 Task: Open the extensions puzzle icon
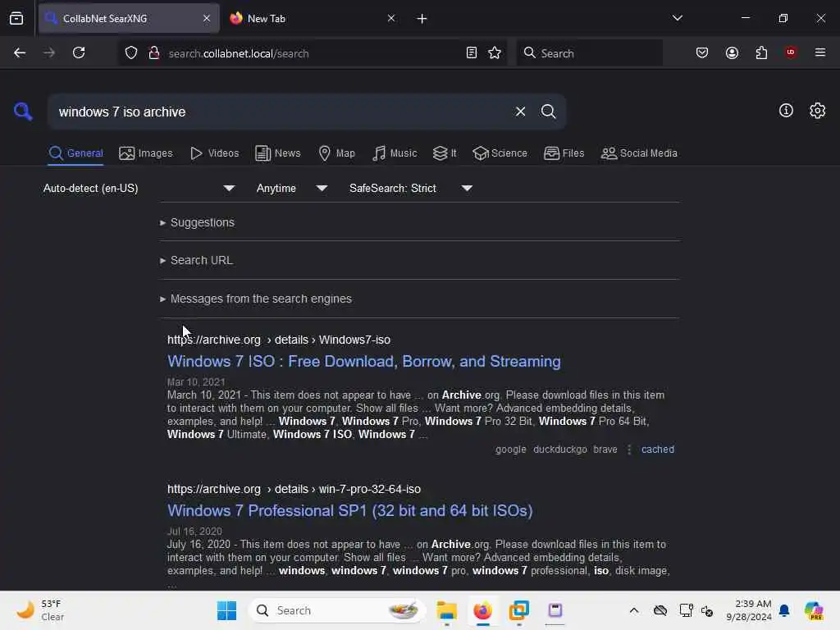click(x=761, y=53)
